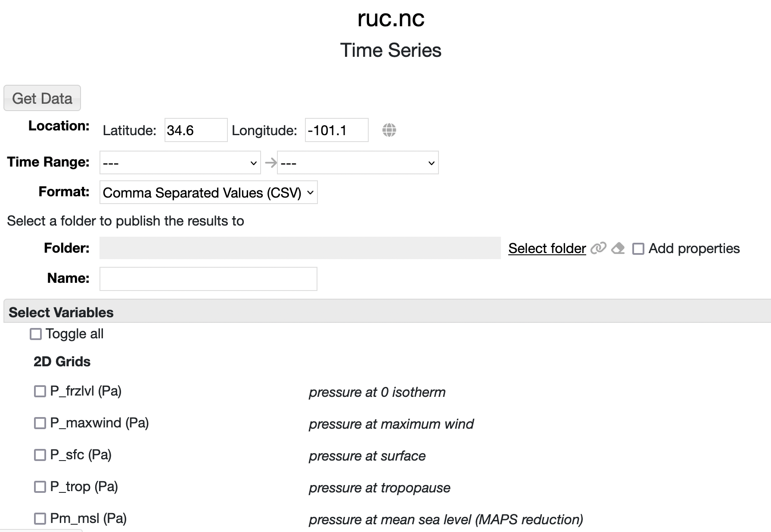Tick the P_maxwind (Pa) checkbox
771x532 pixels.
[x=40, y=423]
